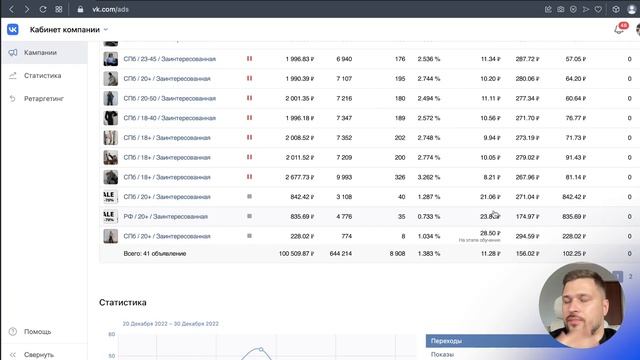This screenshot has height=360, width=640.
Task: Click the browser heart bookmark icon
Action: coord(598,9)
